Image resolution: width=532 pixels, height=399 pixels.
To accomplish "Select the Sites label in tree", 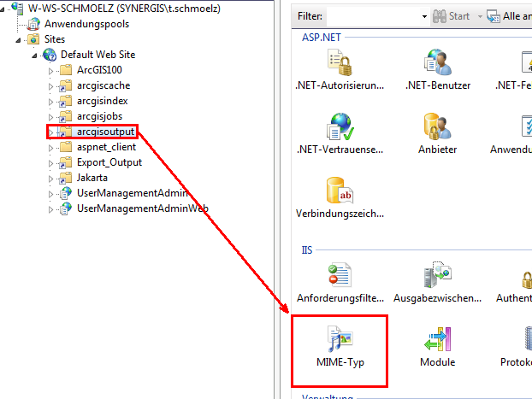I will (x=55, y=39).
